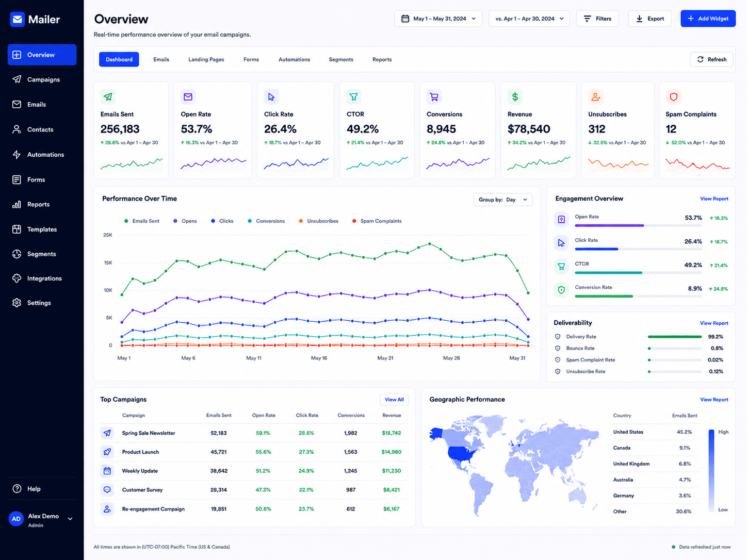
Task: Click the Mailer logo icon
Action: coord(18,20)
